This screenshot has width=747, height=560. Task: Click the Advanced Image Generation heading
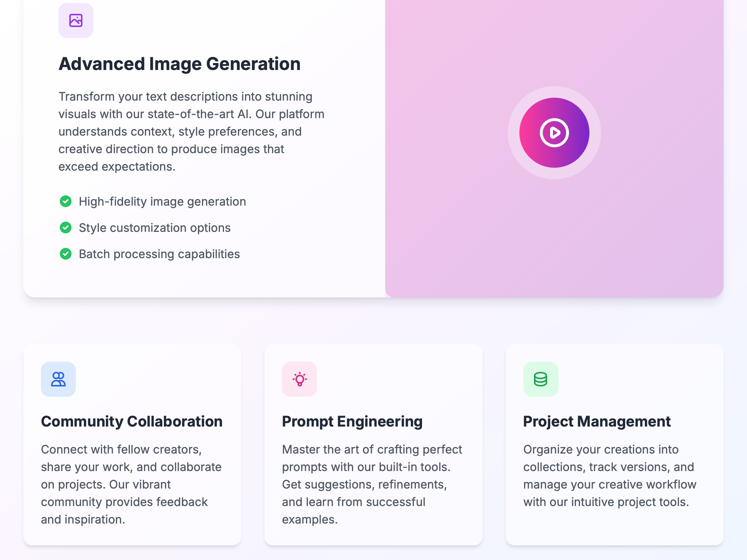pos(180,64)
